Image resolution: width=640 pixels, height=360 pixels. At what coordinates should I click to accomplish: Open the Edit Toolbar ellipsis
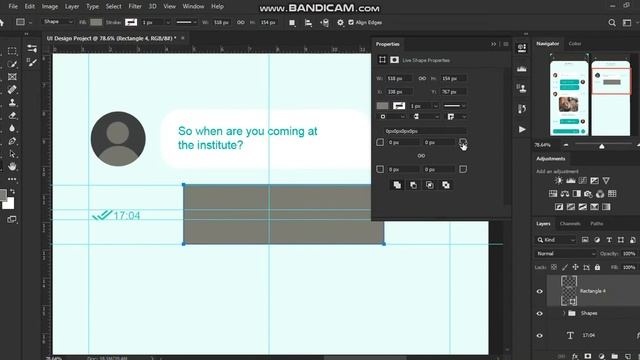(12, 179)
